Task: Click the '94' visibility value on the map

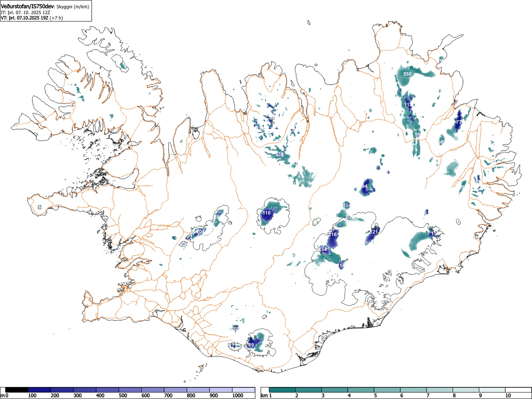Action: point(365,187)
